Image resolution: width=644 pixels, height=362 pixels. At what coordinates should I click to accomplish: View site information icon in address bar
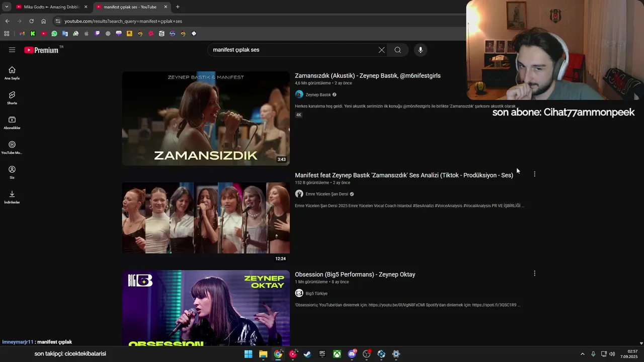58,21
